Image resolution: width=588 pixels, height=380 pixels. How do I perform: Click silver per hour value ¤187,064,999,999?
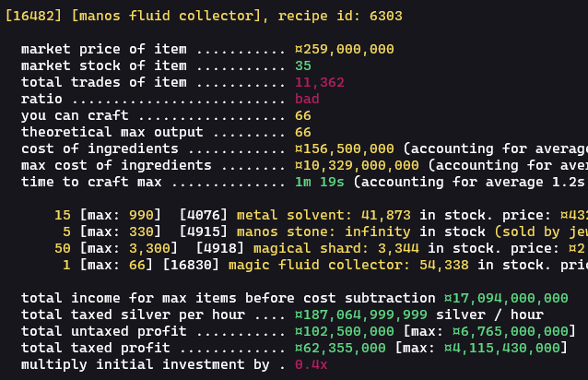point(361,315)
